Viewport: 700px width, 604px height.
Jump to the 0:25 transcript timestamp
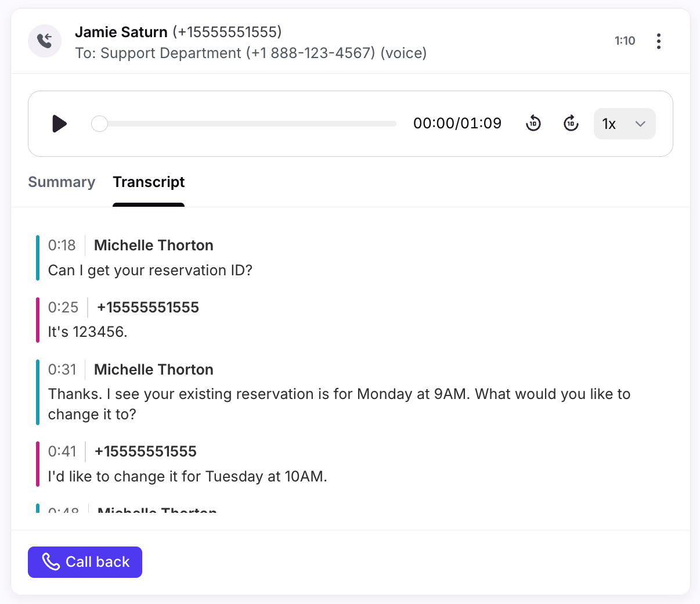coord(63,308)
